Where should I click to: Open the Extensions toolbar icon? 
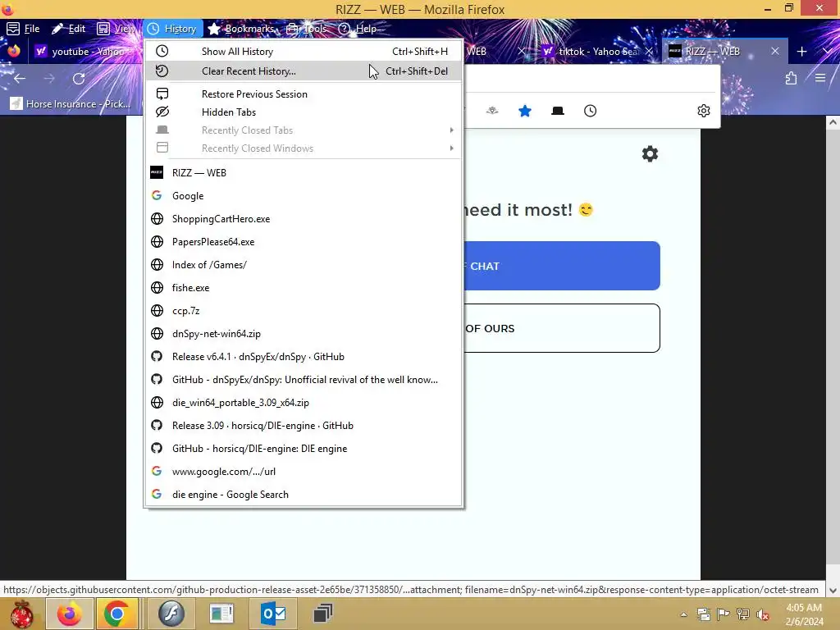pos(791,79)
